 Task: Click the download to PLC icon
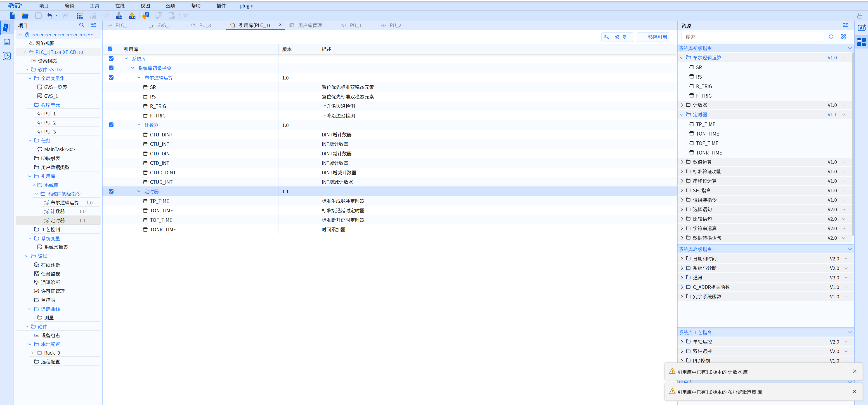[119, 16]
